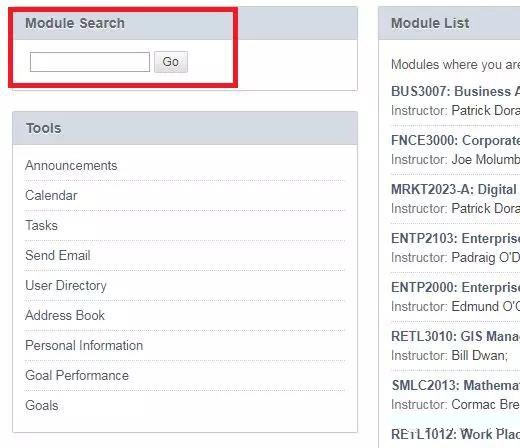Image resolution: width=520 pixels, height=448 pixels.
Task: Open the User Directory link
Action: tap(66, 286)
